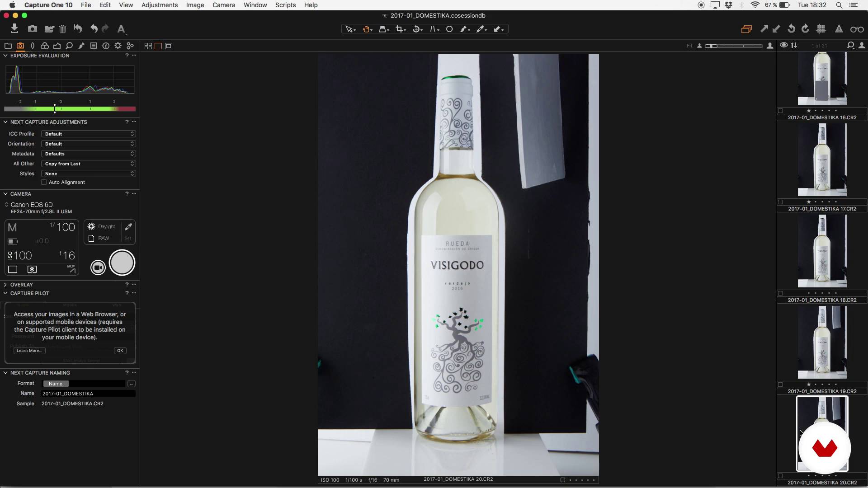Select the Apply Adjustments arrow tool
868x488 pixels.
pos(499,29)
